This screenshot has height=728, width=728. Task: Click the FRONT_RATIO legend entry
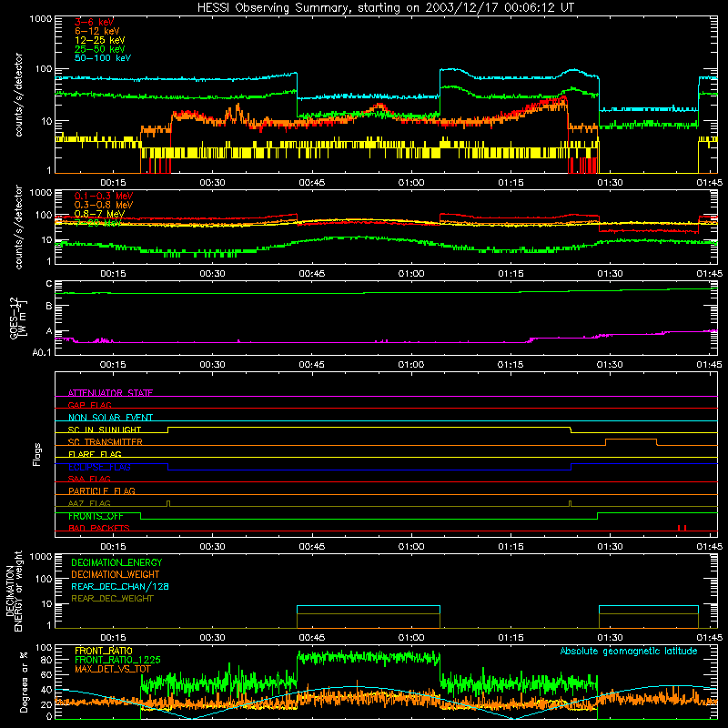[104, 651]
